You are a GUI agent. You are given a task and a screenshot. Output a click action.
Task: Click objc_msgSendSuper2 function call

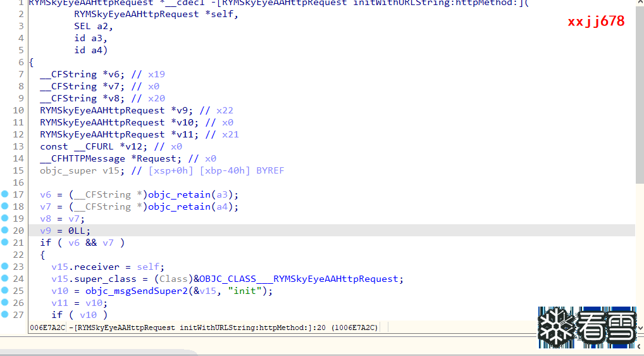(x=137, y=291)
